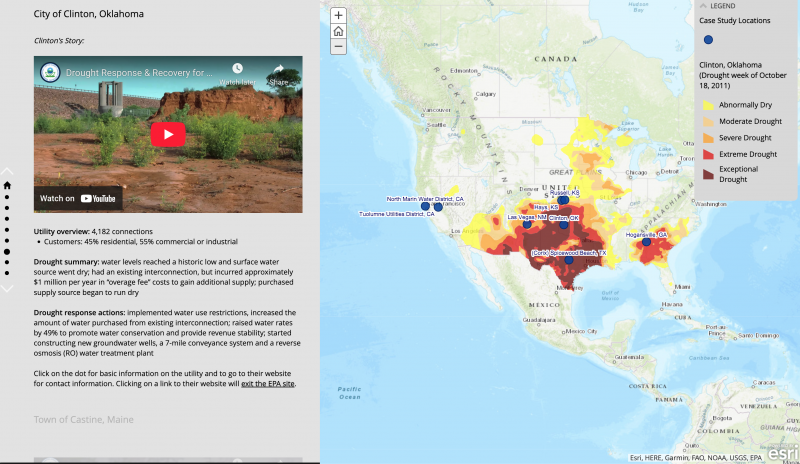Click the 'Clinton's Story:' label
This screenshot has height=464, width=800.
59,40
